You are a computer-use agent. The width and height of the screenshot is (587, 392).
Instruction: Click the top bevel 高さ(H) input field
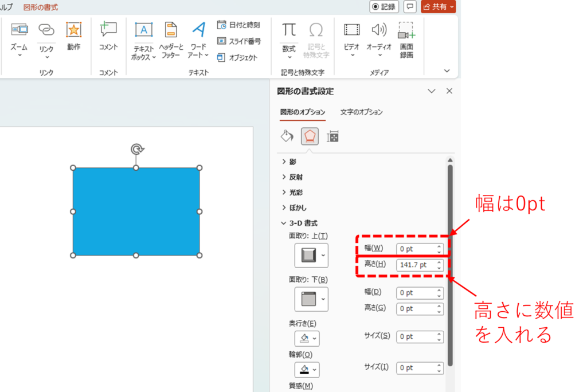pyautogui.click(x=415, y=265)
